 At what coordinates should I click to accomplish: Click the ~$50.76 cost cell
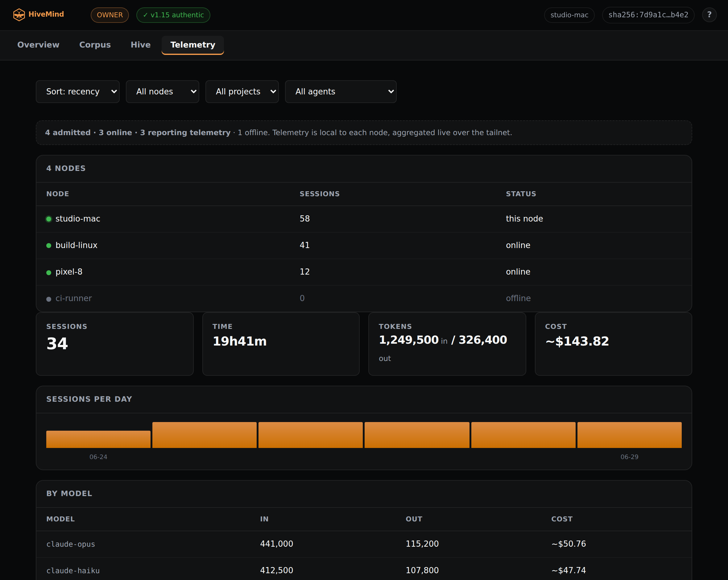[x=569, y=544]
